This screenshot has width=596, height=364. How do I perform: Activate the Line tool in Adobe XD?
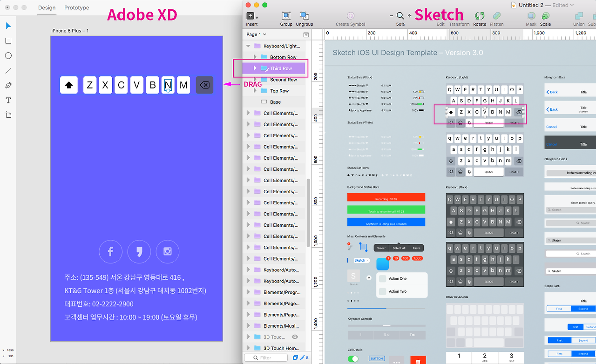[x=8, y=70]
